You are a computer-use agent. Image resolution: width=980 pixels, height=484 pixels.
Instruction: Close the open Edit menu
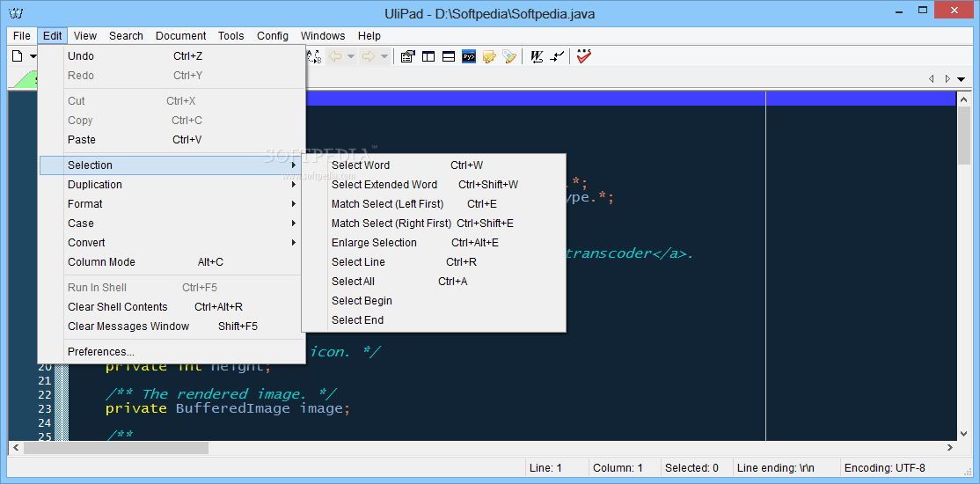coord(53,36)
